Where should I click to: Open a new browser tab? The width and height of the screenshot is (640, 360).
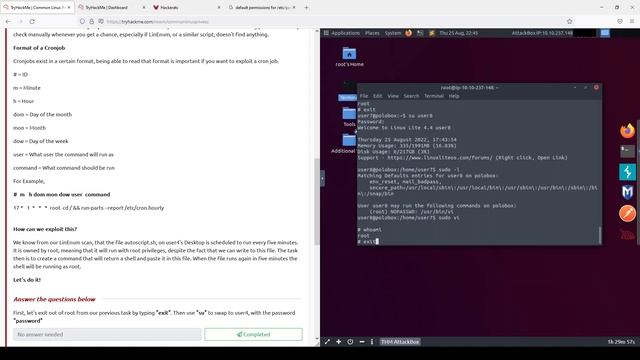(x=306, y=7)
